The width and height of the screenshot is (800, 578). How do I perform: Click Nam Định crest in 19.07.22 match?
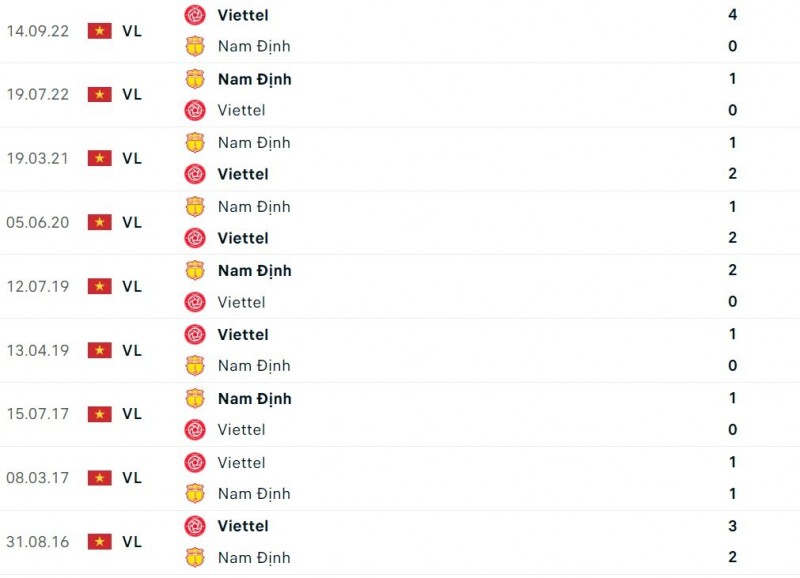pos(195,79)
